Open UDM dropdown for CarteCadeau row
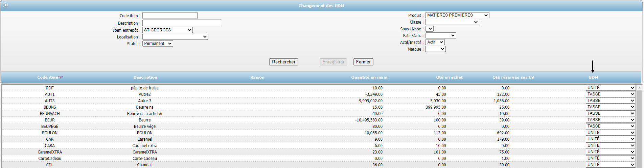 tap(611, 158)
